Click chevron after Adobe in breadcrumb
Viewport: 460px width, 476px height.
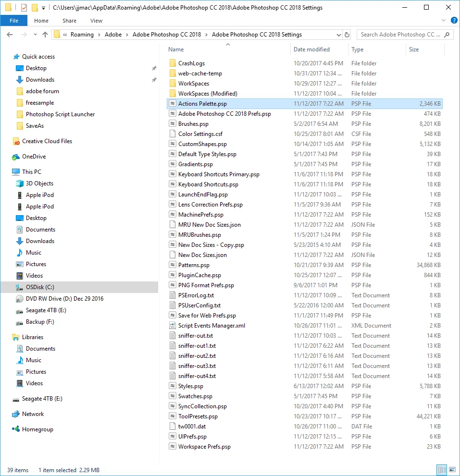[127, 35]
